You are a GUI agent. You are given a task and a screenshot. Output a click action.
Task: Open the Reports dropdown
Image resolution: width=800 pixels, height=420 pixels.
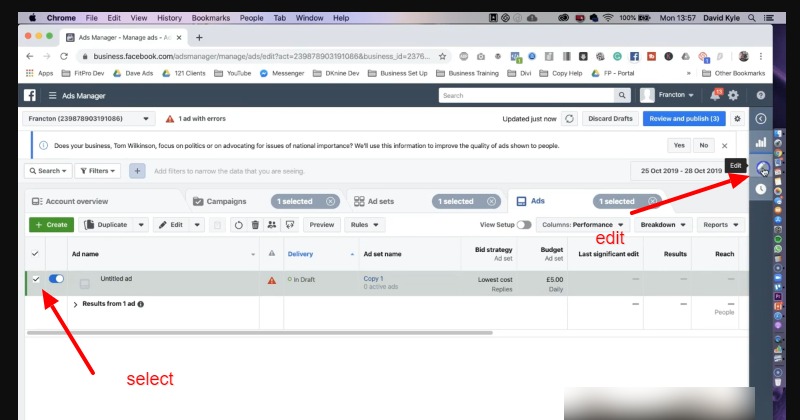coord(721,225)
